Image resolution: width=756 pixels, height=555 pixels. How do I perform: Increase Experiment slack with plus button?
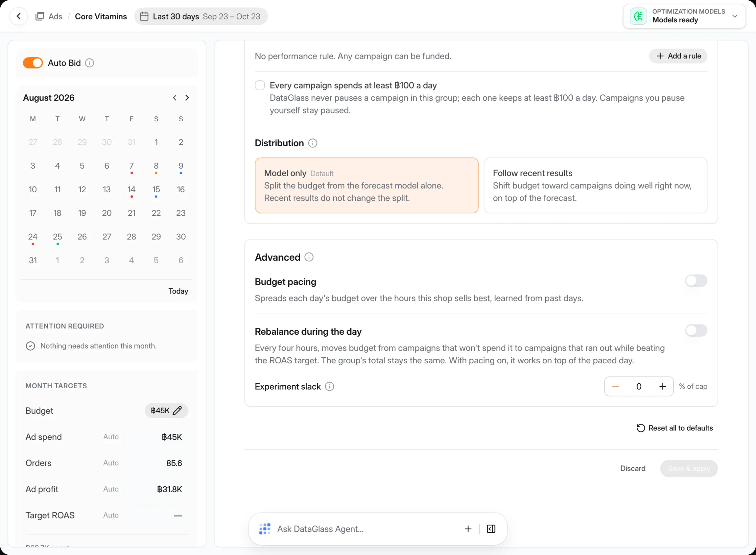pyautogui.click(x=662, y=387)
